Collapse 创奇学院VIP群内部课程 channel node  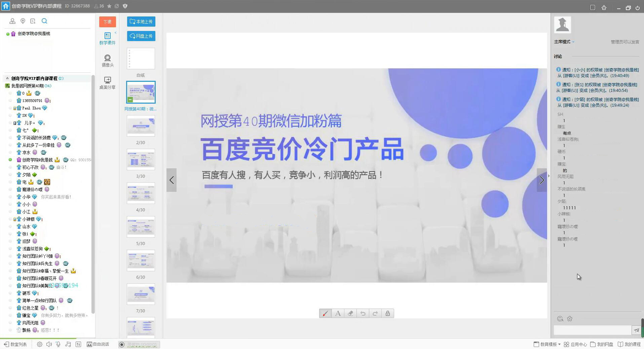(7, 78)
